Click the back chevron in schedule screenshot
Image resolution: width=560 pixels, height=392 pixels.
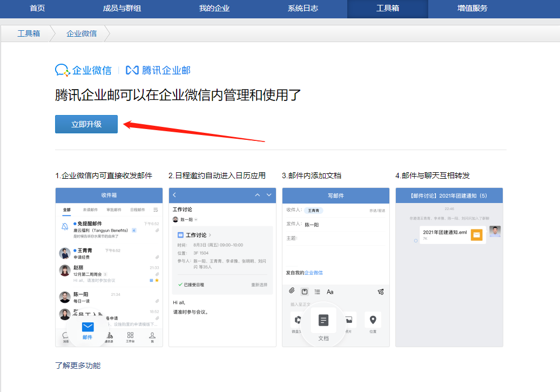pos(174,195)
